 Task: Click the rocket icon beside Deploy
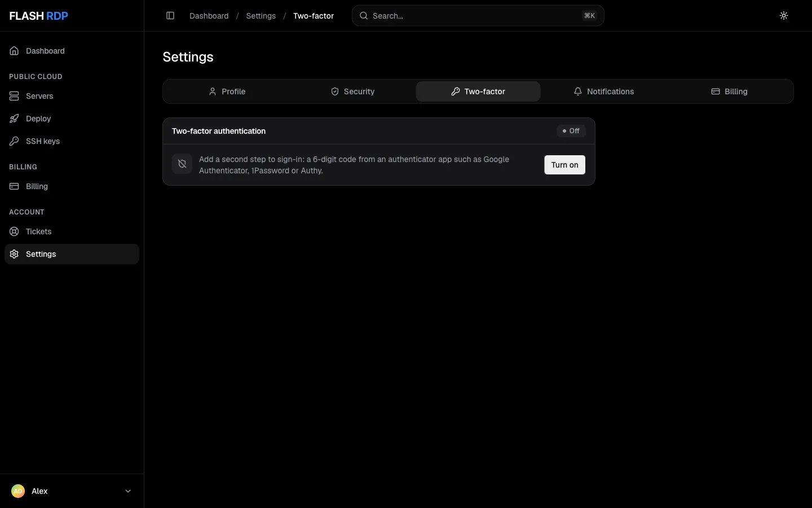click(x=14, y=119)
